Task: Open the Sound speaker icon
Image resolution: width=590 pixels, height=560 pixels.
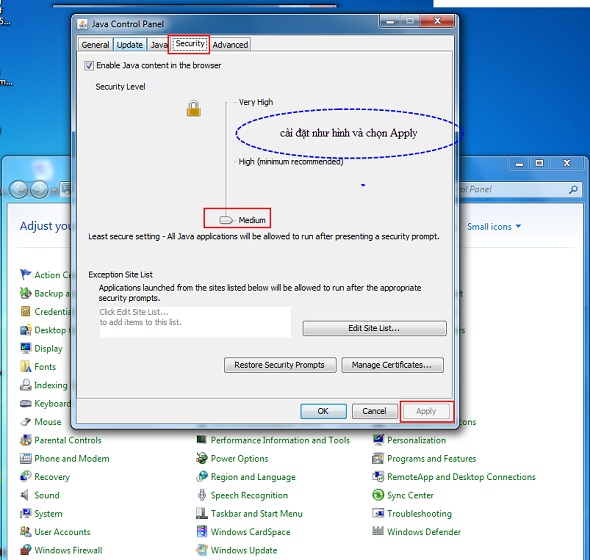Action: click(24, 495)
